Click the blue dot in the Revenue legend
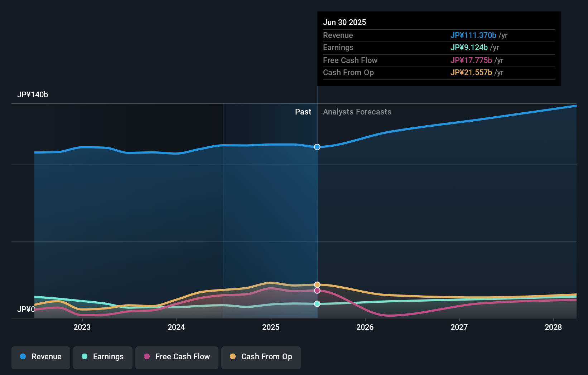Image resolution: width=588 pixels, height=375 pixels. (x=23, y=357)
